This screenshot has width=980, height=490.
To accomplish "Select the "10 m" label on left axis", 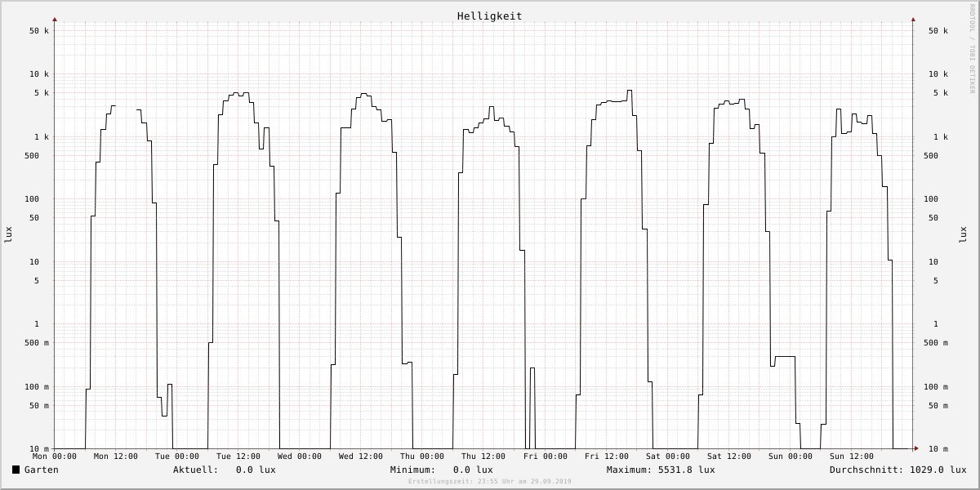I will pos(39,449).
